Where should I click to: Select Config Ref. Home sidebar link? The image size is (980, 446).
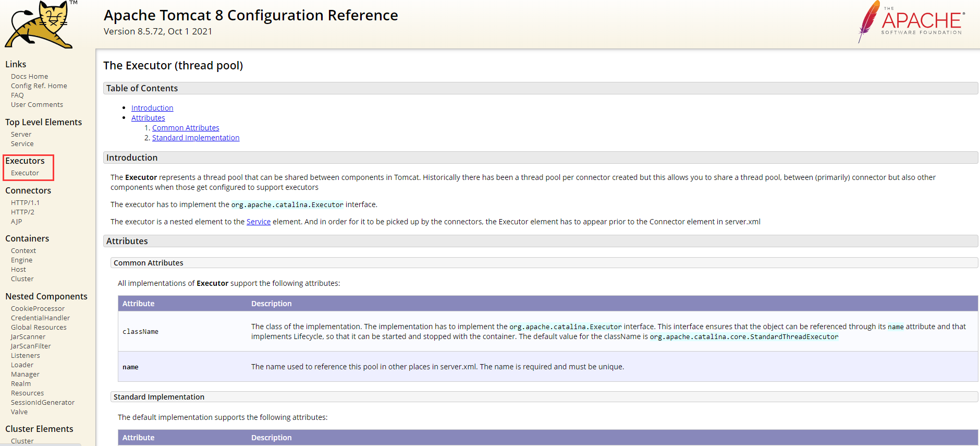(39, 86)
